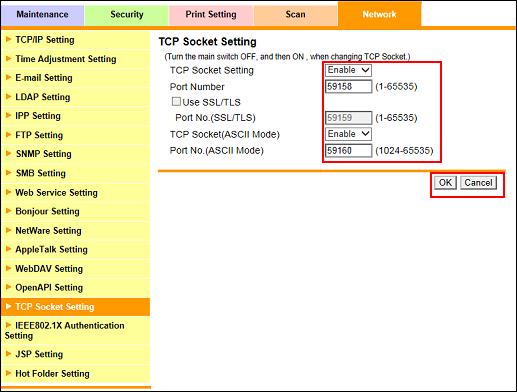The height and width of the screenshot is (392, 517).
Task: Click the Port No.(ASCII Mode) field 59160
Action: (348, 151)
